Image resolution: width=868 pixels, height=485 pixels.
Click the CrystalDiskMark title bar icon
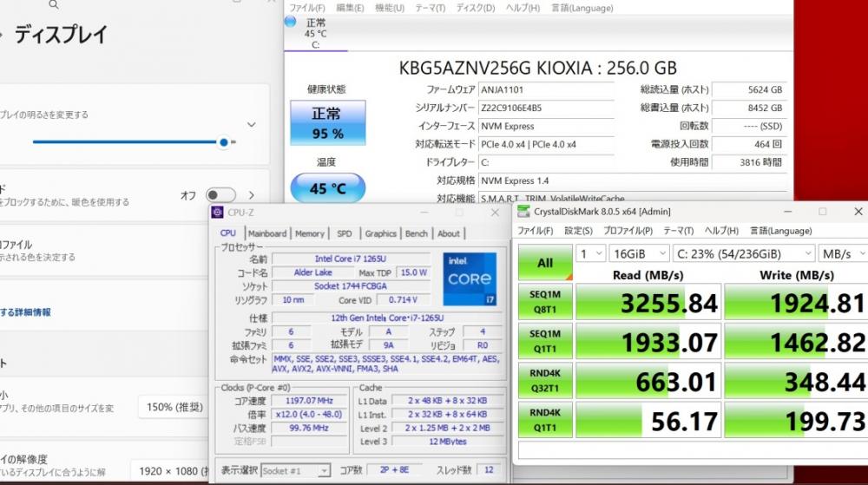coord(523,211)
